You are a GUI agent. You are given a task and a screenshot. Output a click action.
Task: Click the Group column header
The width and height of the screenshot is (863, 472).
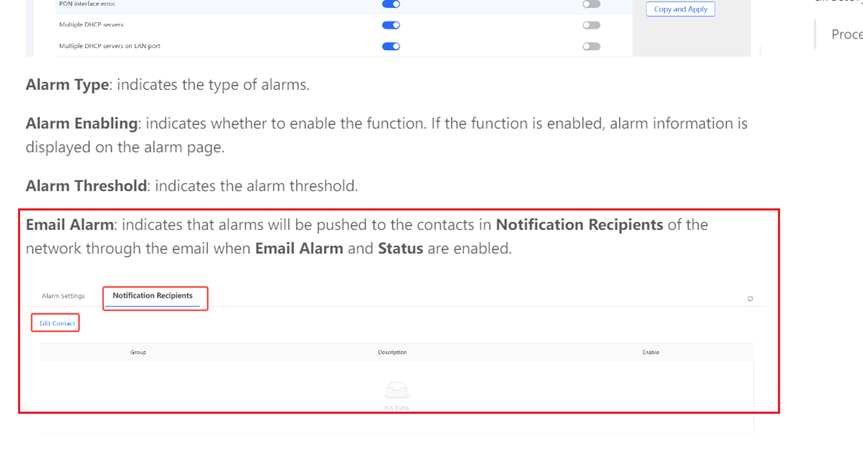point(138,352)
